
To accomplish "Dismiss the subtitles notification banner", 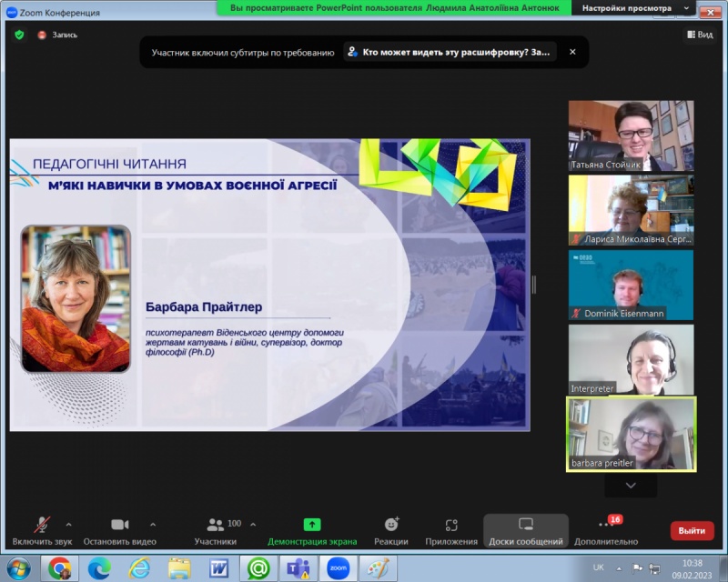I will (572, 52).
